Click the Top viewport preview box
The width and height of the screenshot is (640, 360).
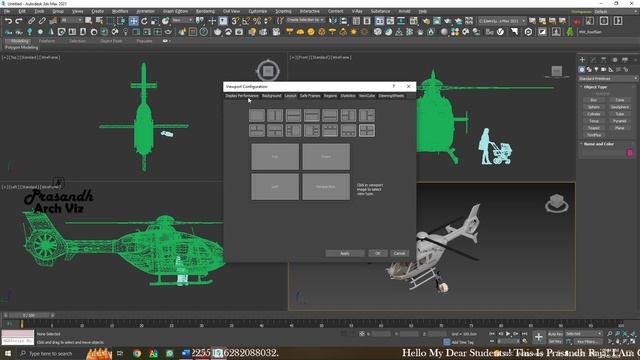[275, 157]
